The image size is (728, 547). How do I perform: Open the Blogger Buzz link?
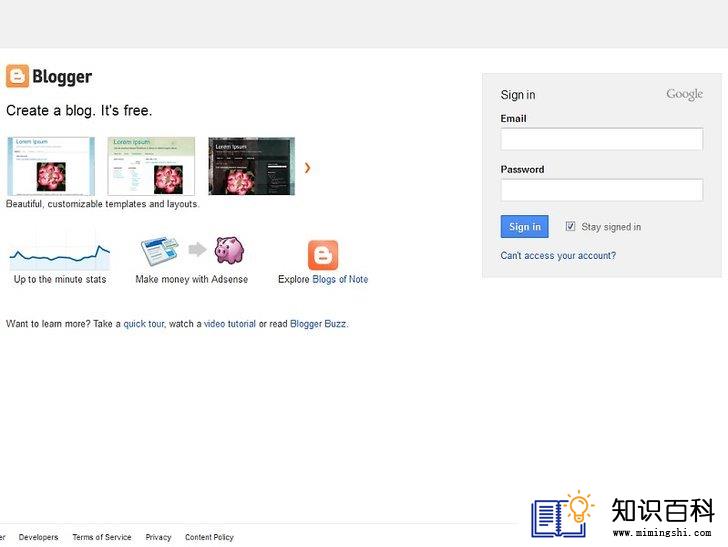tap(318, 324)
